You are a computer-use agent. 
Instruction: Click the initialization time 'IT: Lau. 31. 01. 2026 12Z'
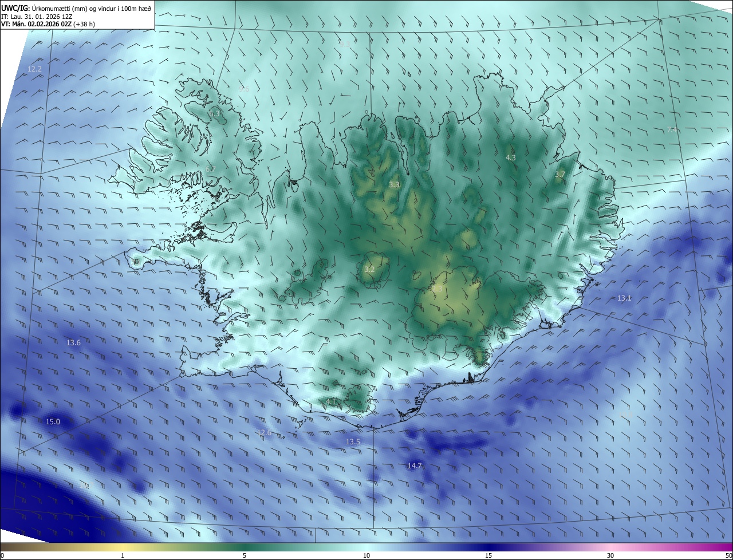tap(37, 17)
